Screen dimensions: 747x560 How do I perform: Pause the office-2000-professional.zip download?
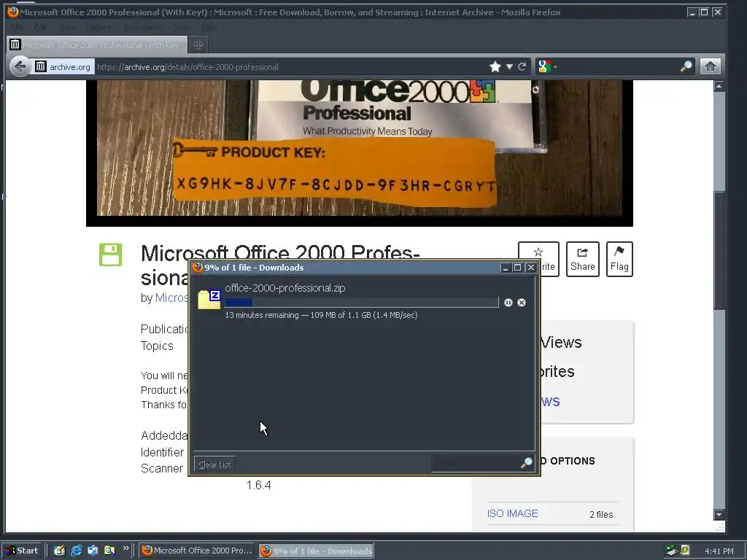pos(508,303)
